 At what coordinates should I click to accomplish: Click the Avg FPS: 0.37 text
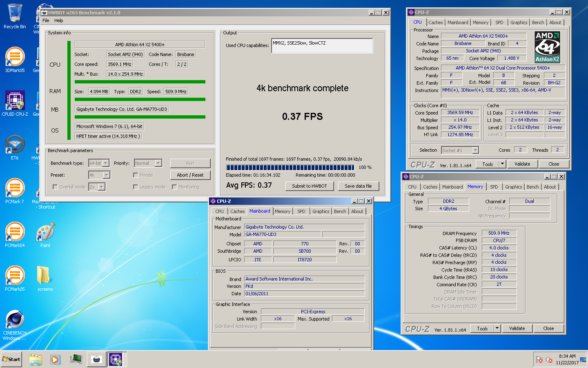(x=249, y=185)
